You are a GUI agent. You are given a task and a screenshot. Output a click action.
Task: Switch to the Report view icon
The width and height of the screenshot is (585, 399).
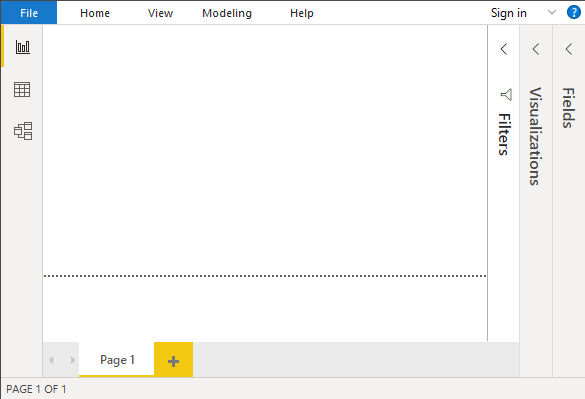point(22,47)
